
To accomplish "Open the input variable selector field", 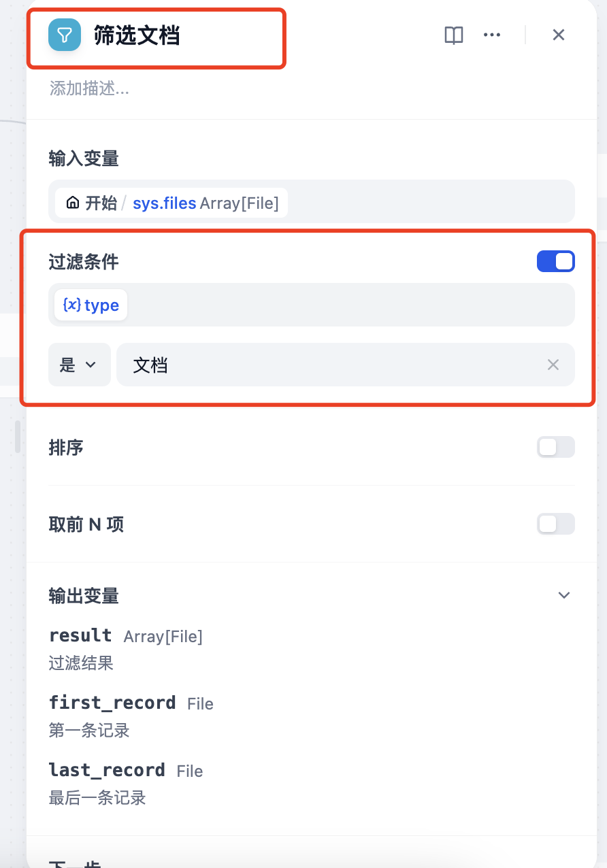I will pos(311,202).
